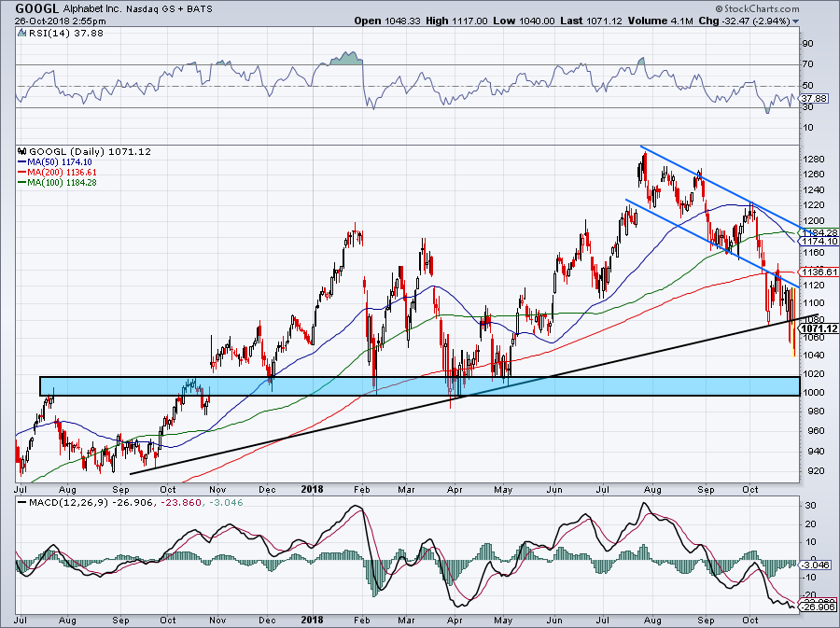Click the GOOGL (Daily) 1071.12 legend entry
The image size is (840, 628).
click(90, 151)
